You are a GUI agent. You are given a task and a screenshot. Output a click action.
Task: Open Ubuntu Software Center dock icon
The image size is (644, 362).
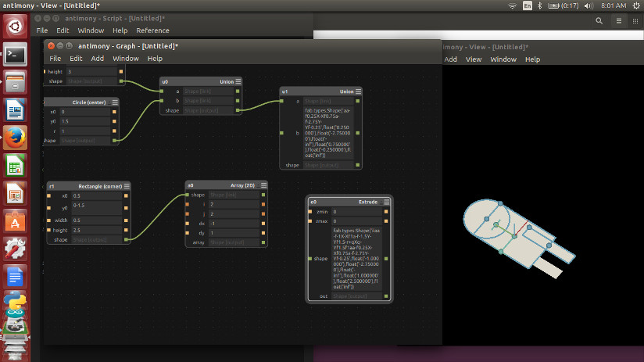click(15, 221)
